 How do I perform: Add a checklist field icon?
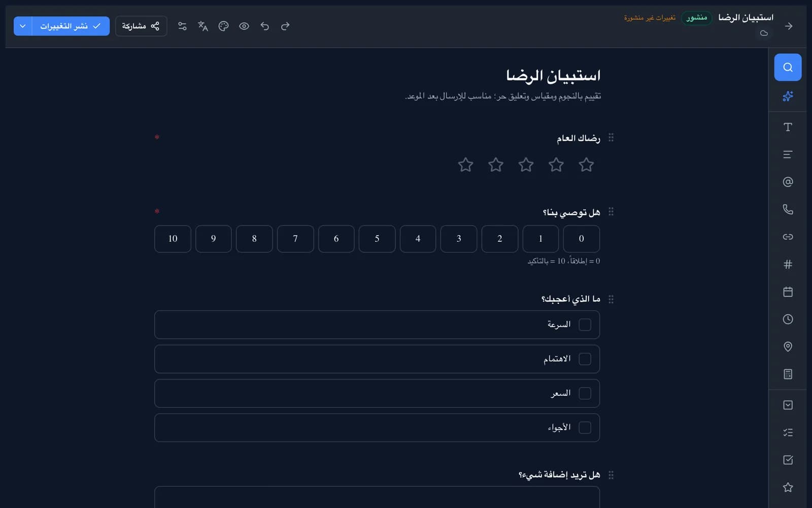(x=788, y=432)
